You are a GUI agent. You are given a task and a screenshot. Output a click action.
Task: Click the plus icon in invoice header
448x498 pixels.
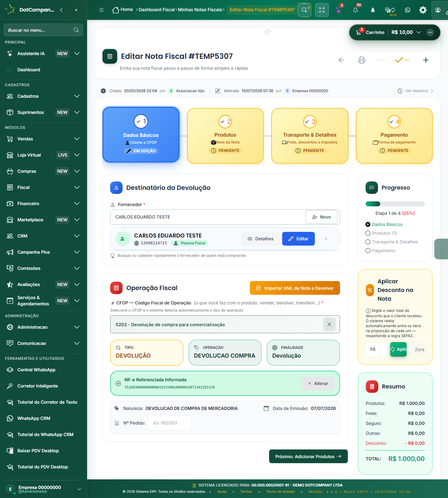[426, 60]
